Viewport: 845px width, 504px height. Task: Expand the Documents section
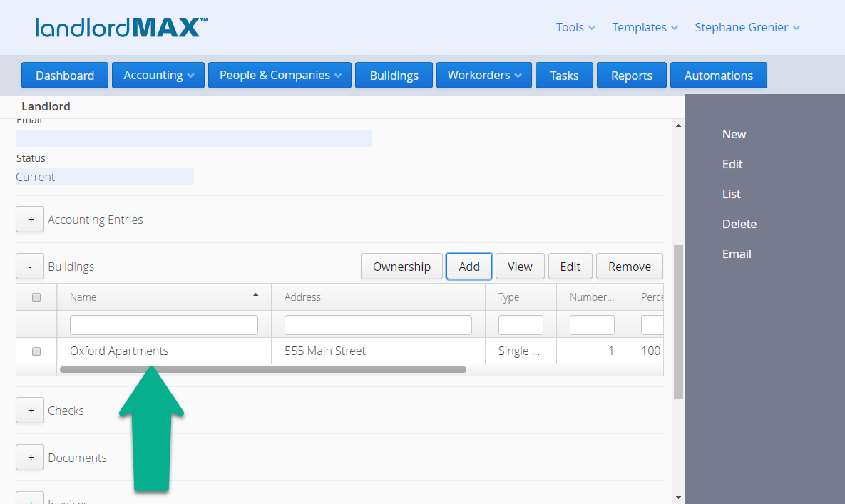click(x=30, y=458)
